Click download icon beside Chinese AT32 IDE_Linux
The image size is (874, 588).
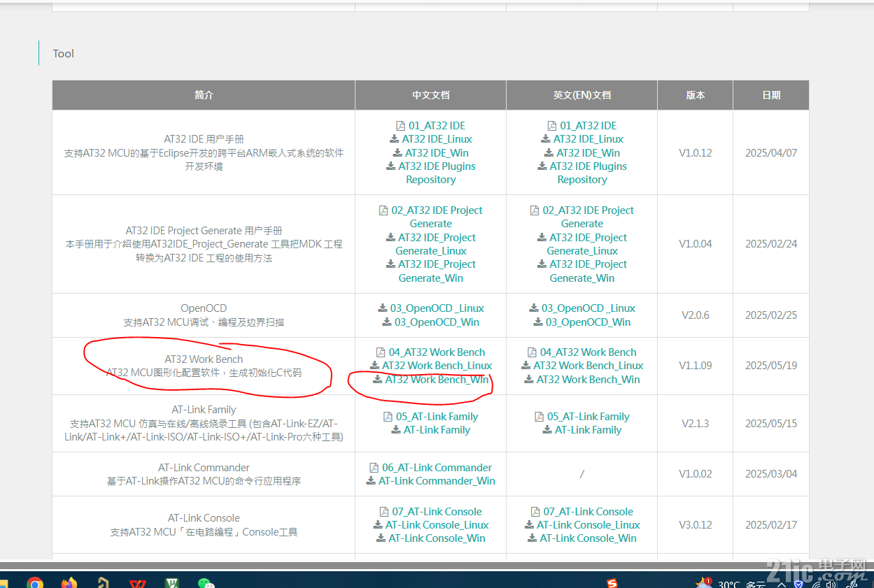(395, 139)
